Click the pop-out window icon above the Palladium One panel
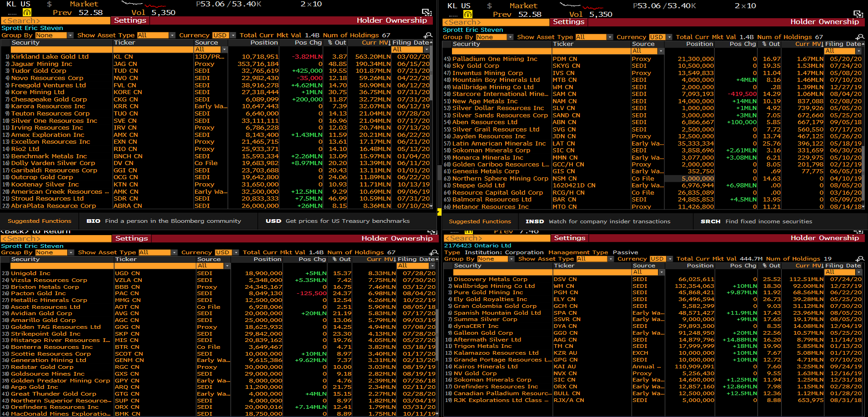Viewport: 868px width, 417px height. (858, 14)
